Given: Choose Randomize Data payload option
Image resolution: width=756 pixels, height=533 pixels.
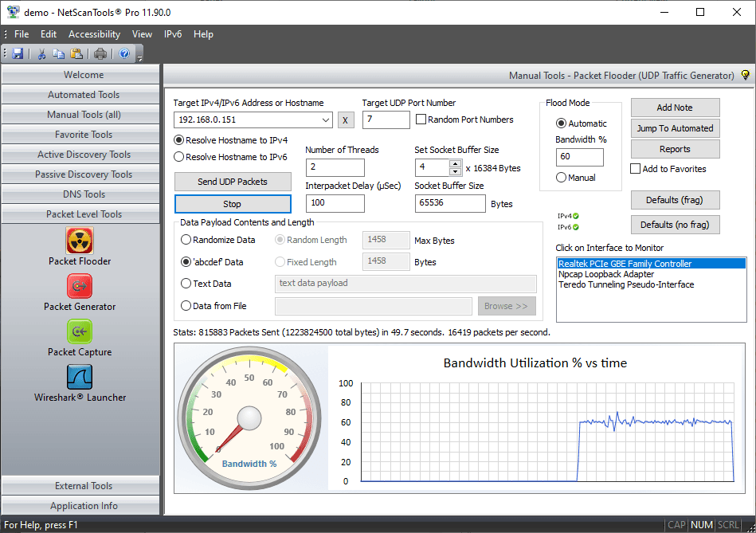Looking at the screenshot, I should click(185, 240).
